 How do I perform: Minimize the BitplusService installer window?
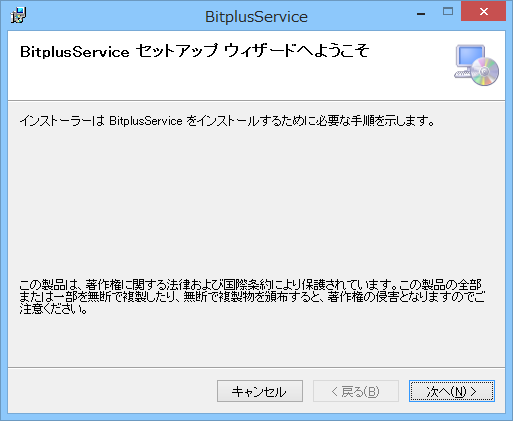click(421, 14)
